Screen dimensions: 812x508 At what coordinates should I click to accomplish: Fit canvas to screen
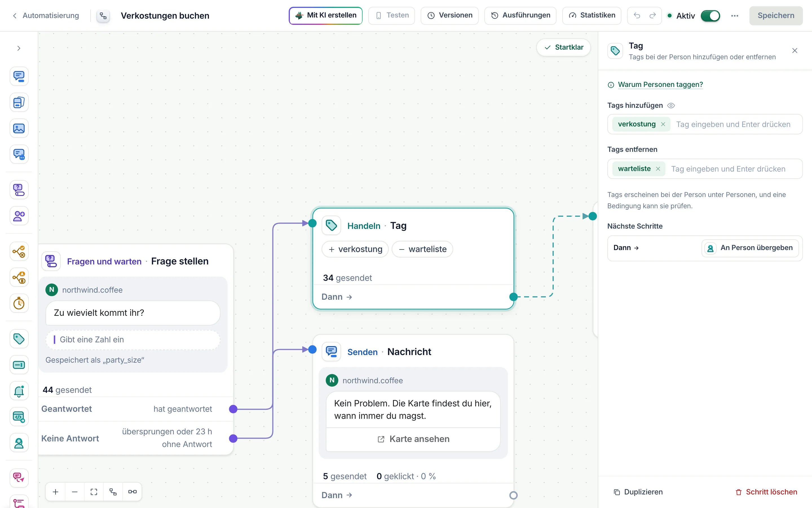(94, 492)
